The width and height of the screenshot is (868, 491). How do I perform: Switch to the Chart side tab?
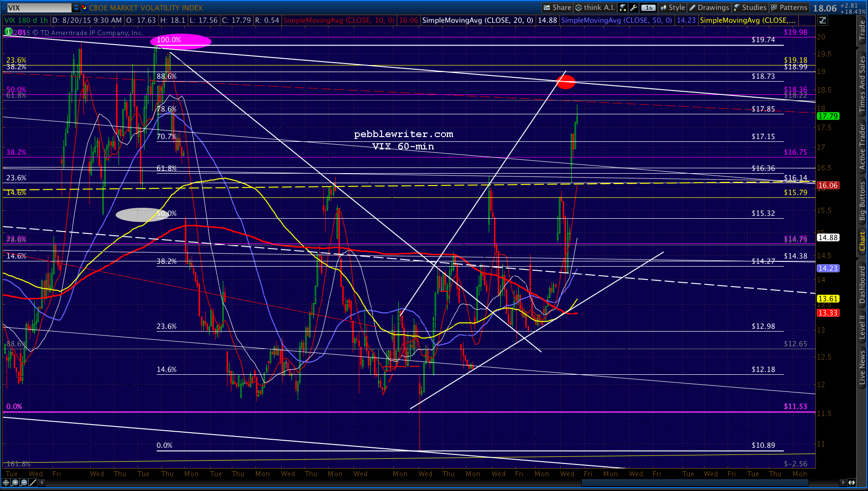coord(862,241)
